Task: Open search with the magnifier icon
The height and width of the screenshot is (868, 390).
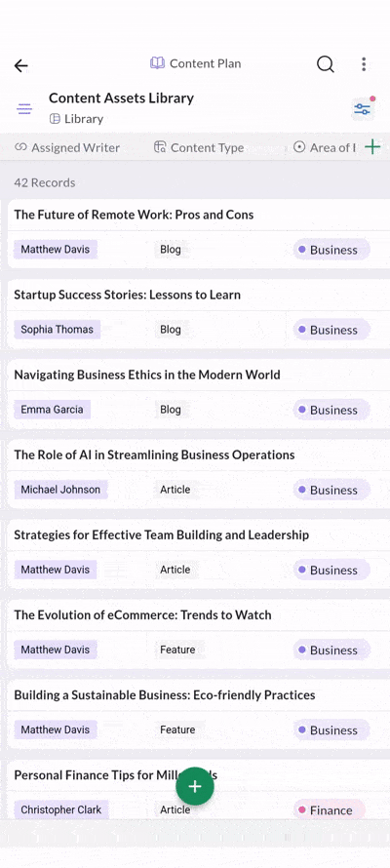Action: click(x=326, y=64)
